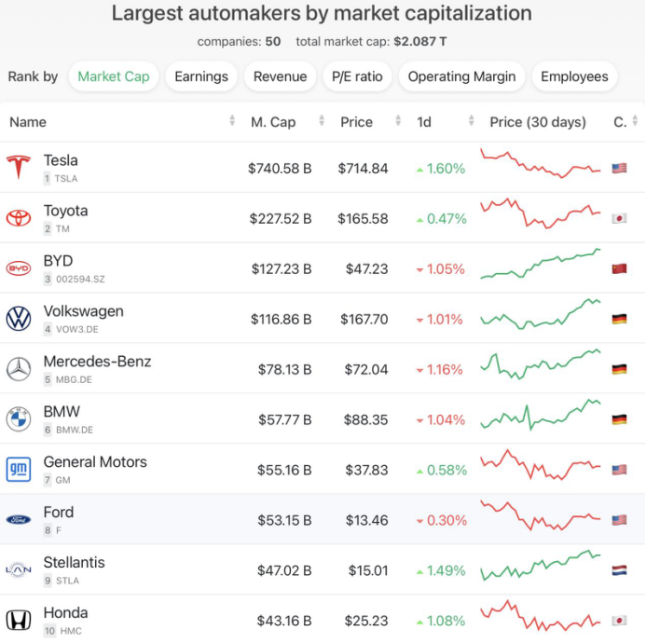Image resolution: width=646 pixels, height=644 pixels.
Task: Sort table by M. Cap column
Action: (x=322, y=122)
